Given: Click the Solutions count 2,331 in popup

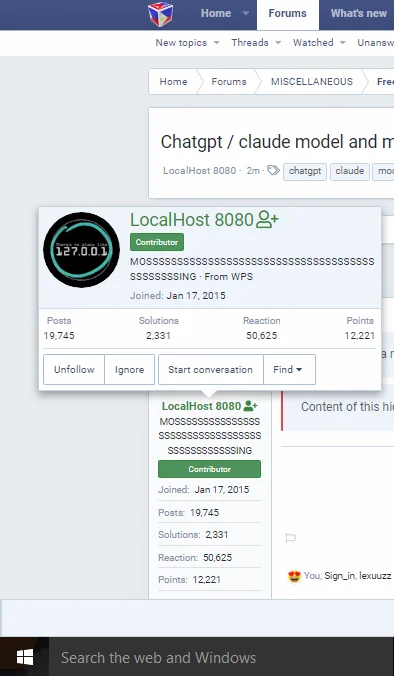Looking at the screenshot, I should [x=158, y=335].
